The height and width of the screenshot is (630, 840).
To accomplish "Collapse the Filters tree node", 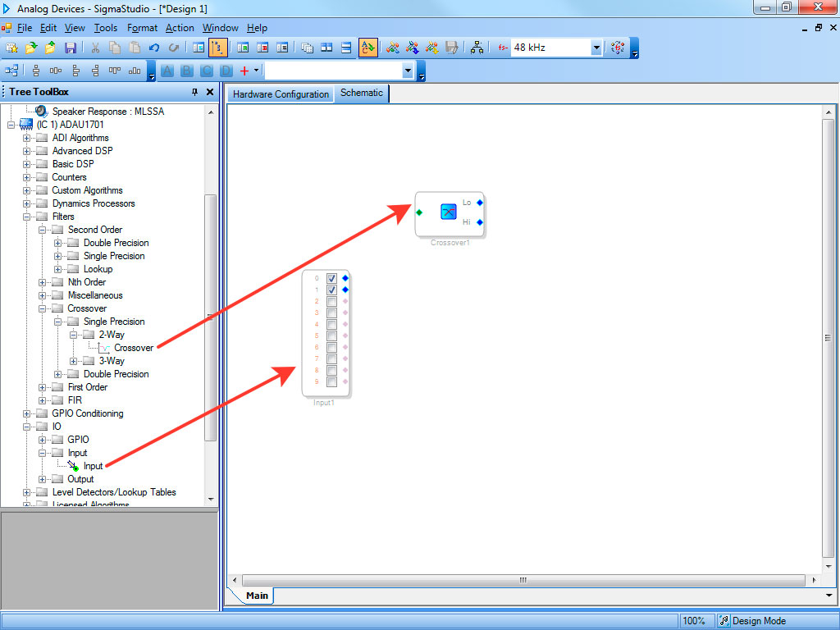I will click(x=27, y=217).
